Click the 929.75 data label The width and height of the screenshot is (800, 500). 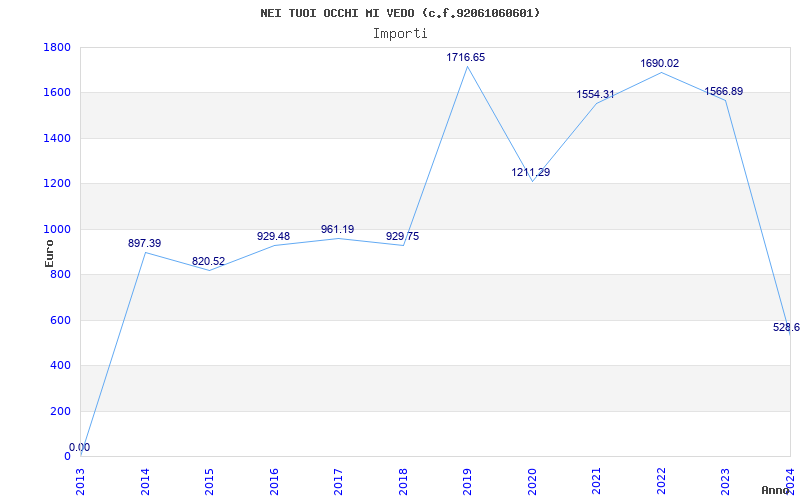click(402, 236)
